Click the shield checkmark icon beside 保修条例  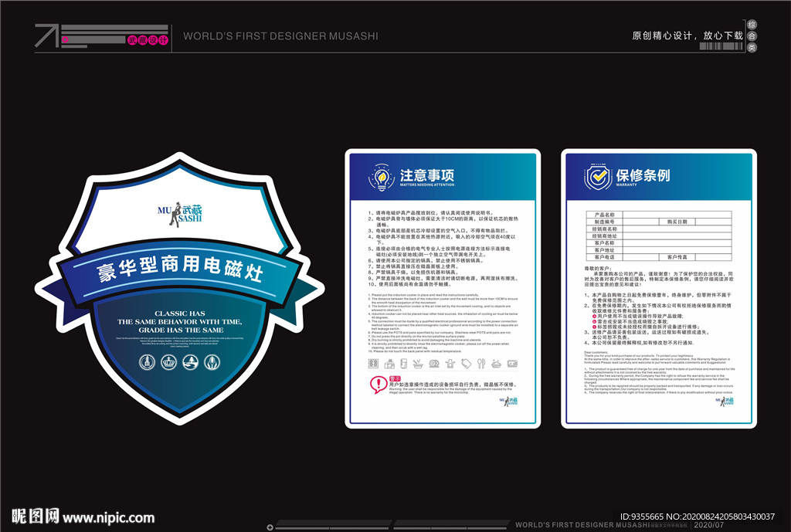pos(599,177)
